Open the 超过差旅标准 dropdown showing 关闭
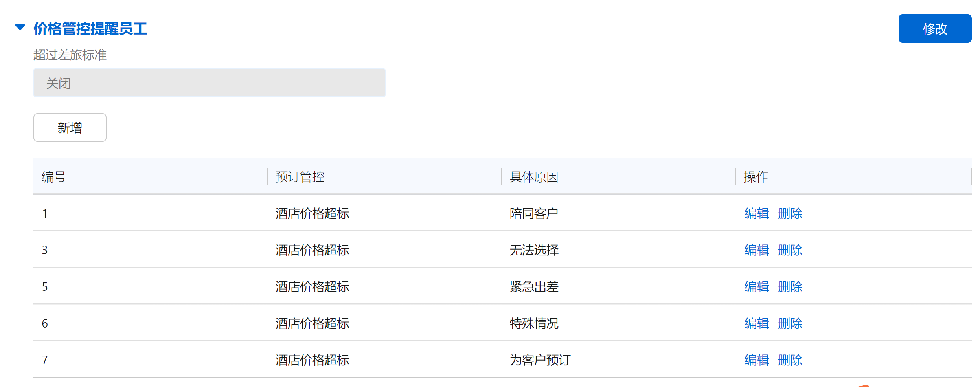This screenshot has height=387, width=980. tap(209, 83)
